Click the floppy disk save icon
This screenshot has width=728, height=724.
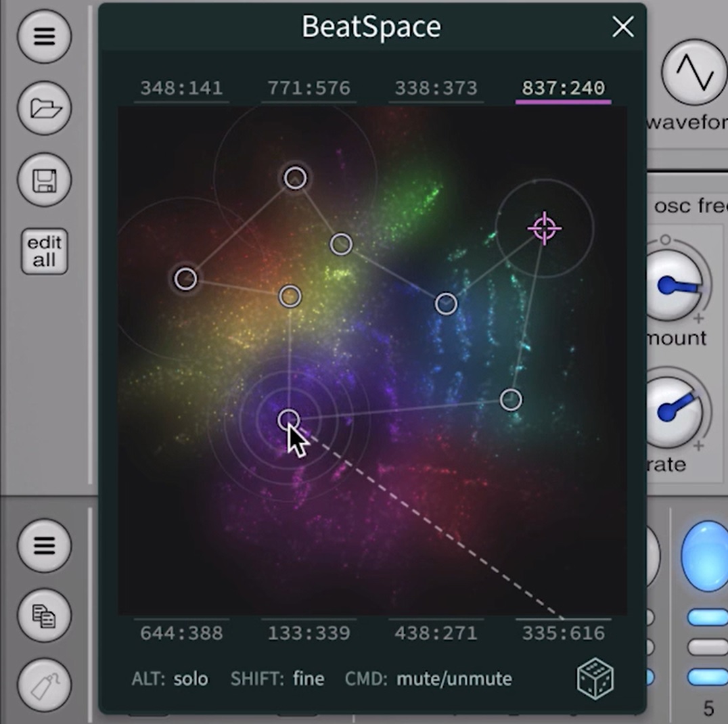44,181
